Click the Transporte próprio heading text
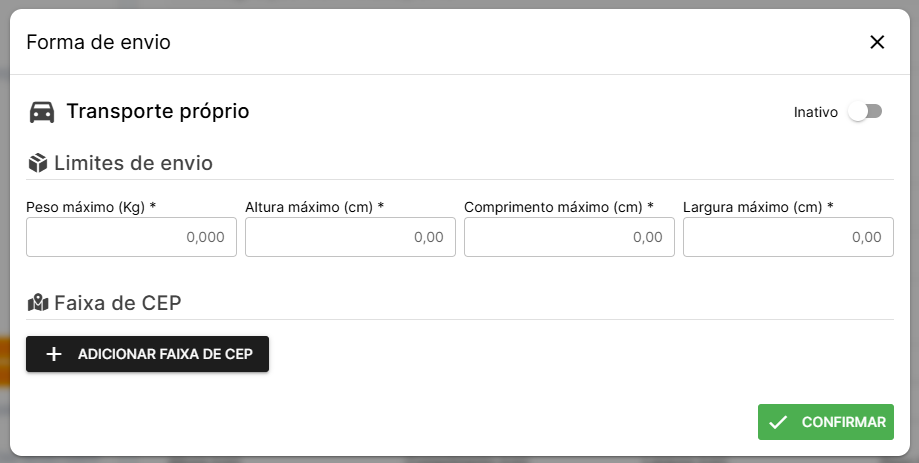 [x=158, y=111]
